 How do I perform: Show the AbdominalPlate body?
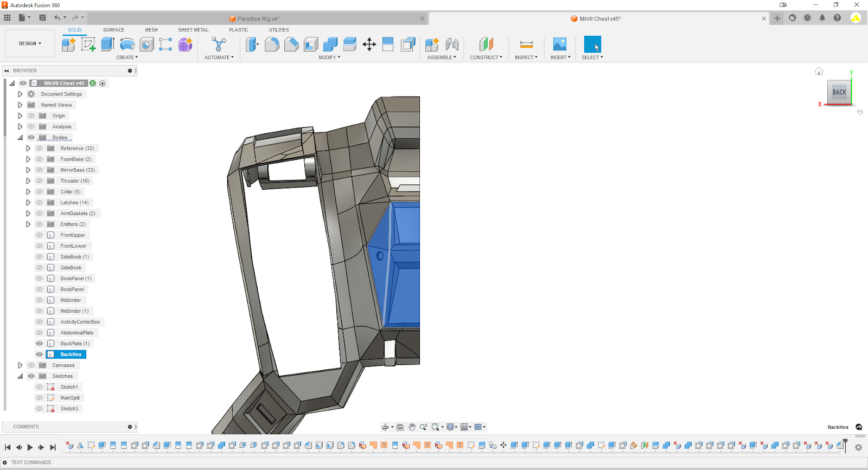coord(39,333)
